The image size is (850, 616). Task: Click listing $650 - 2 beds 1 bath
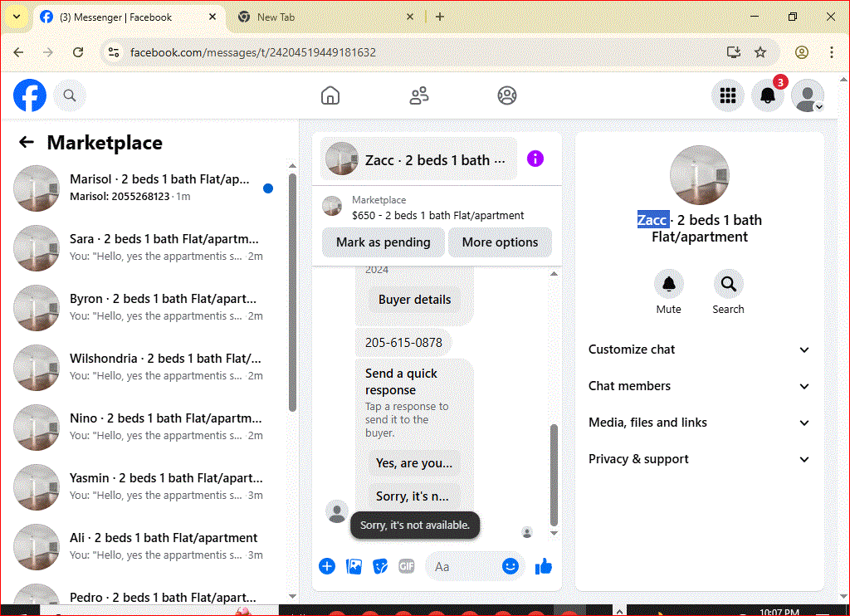coord(437,215)
